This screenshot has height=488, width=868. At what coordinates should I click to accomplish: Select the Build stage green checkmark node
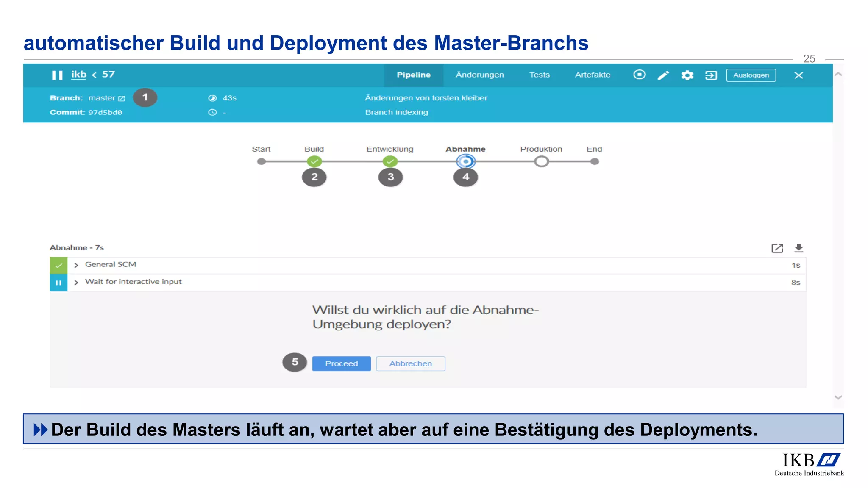[x=314, y=161]
